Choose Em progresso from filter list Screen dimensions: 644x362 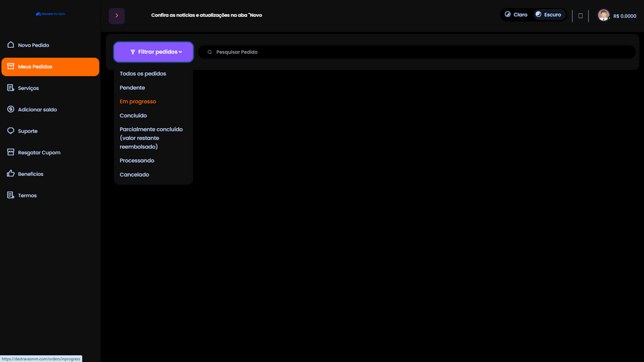(138, 102)
